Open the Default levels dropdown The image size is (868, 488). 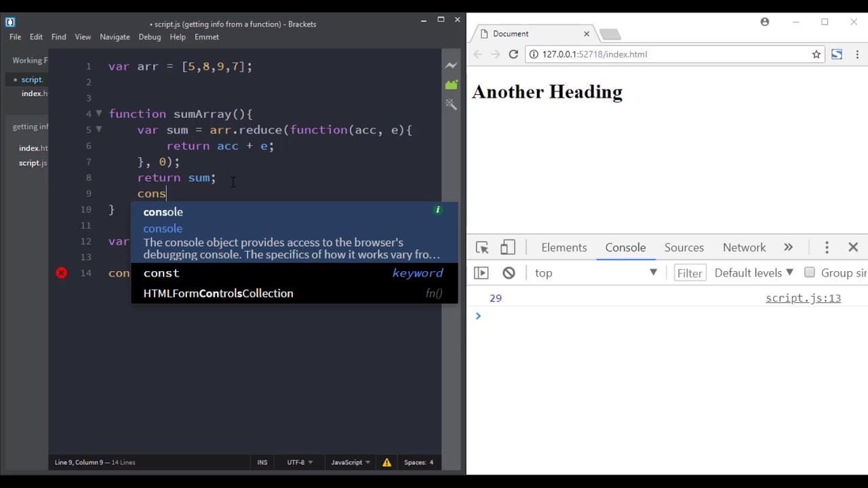[x=753, y=272]
